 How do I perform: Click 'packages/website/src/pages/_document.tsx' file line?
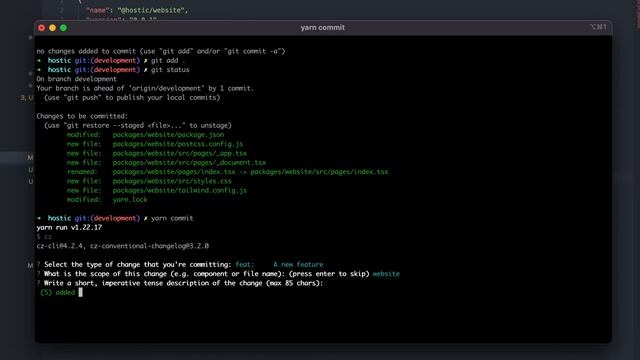coord(166,162)
